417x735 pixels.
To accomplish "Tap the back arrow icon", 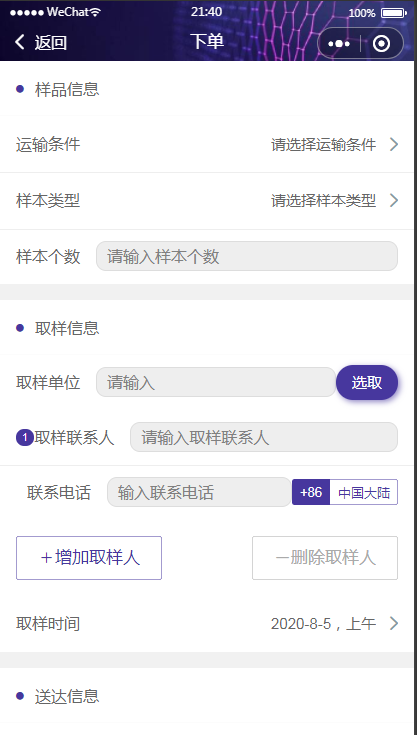I will [x=19, y=42].
